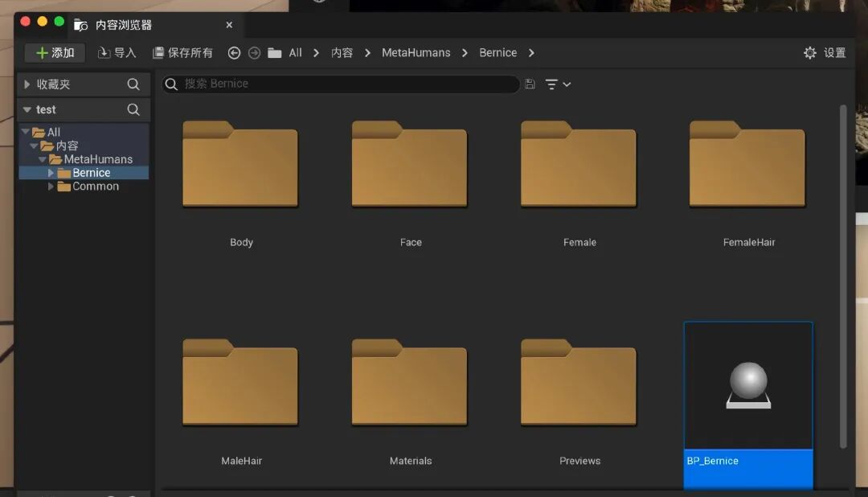This screenshot has width=868, height=497.
Task: Select MetaHumans in the folder tree
Action: [x=98, y=159]
